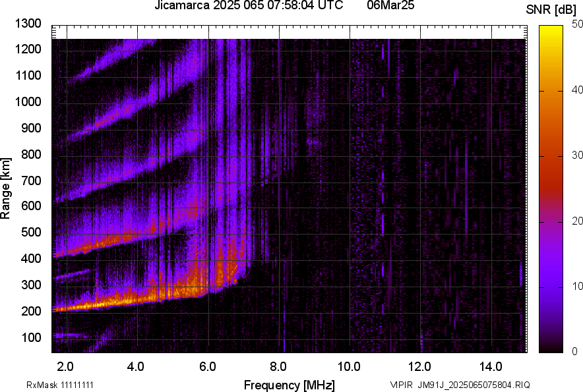Click the 1300 range tick label
The height and width of the screenshot is (392, 583).
(28, 24)
